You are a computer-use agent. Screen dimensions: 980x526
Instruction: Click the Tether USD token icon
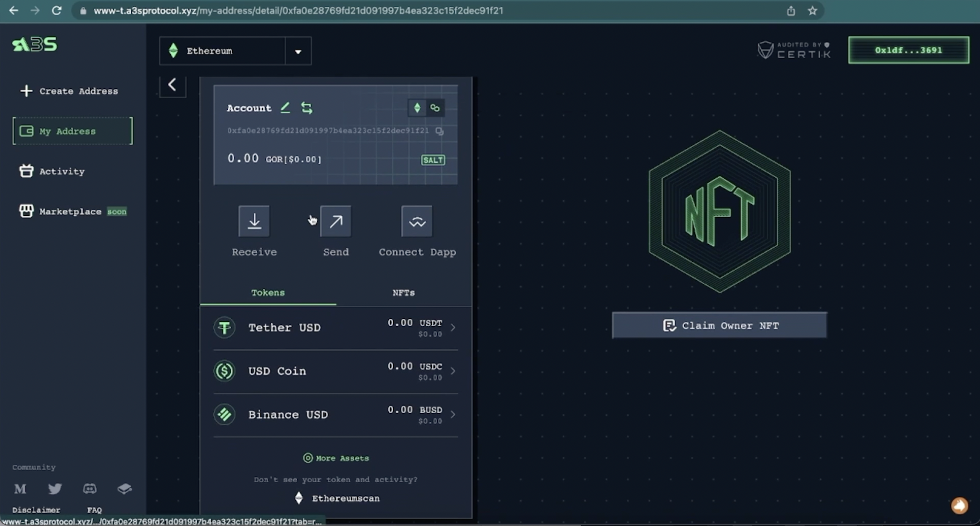[225, 327]
